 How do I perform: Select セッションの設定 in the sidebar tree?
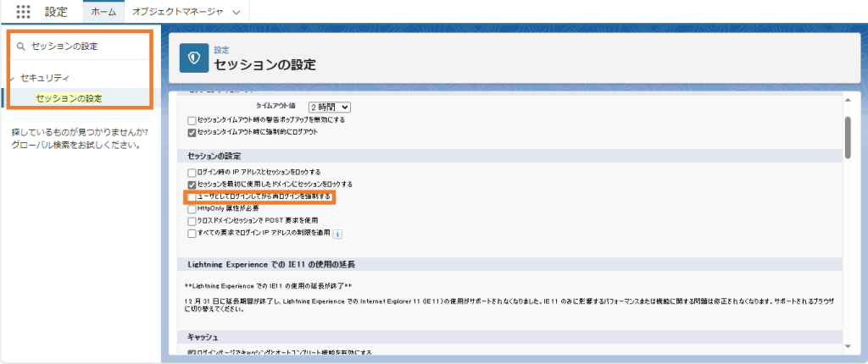pos(70,98)
